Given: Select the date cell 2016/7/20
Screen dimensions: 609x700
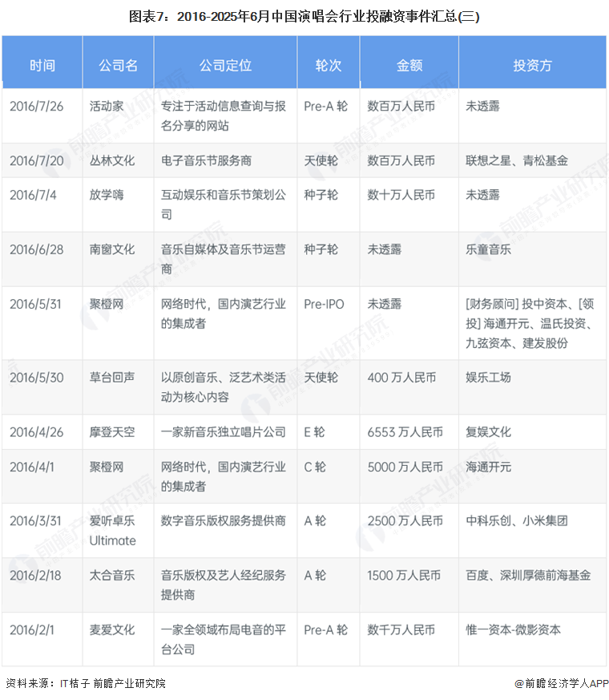Looking at the screenshot, I should click(37, 160).
